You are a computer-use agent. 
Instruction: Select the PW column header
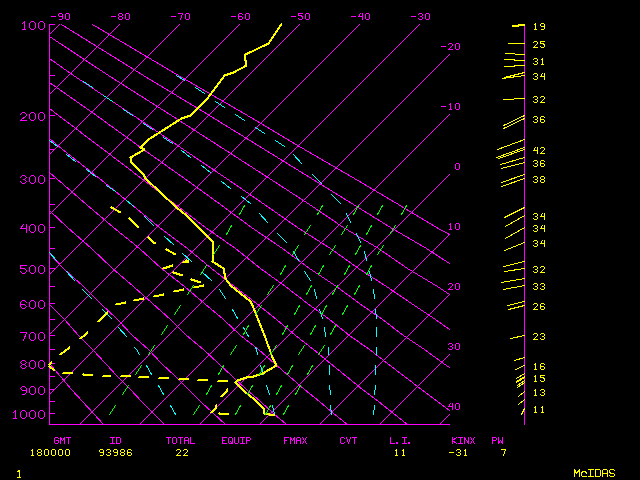(497, 440)
